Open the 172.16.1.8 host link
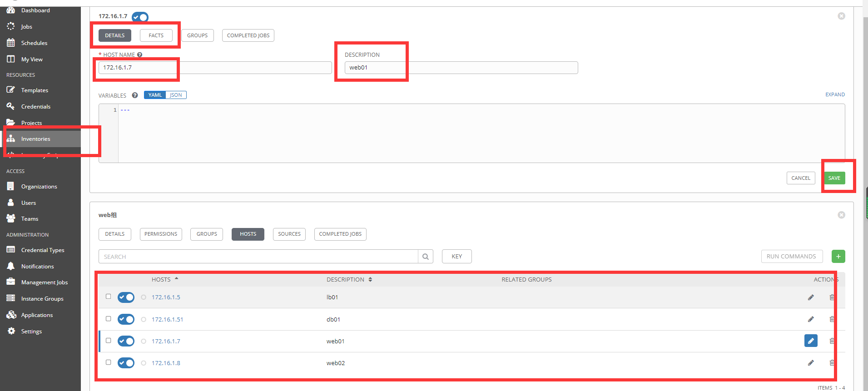Screen dimensions: 868x391 tap(166, 363)
